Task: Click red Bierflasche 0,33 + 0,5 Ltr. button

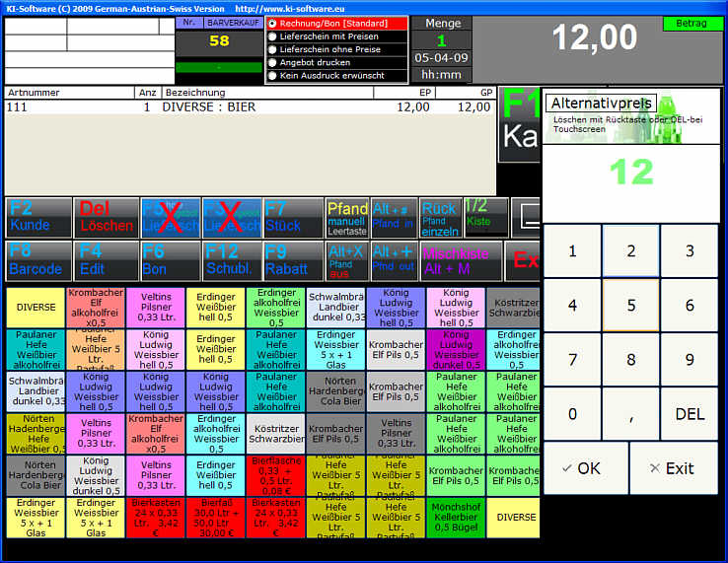Action: click(x=276, y=476)
